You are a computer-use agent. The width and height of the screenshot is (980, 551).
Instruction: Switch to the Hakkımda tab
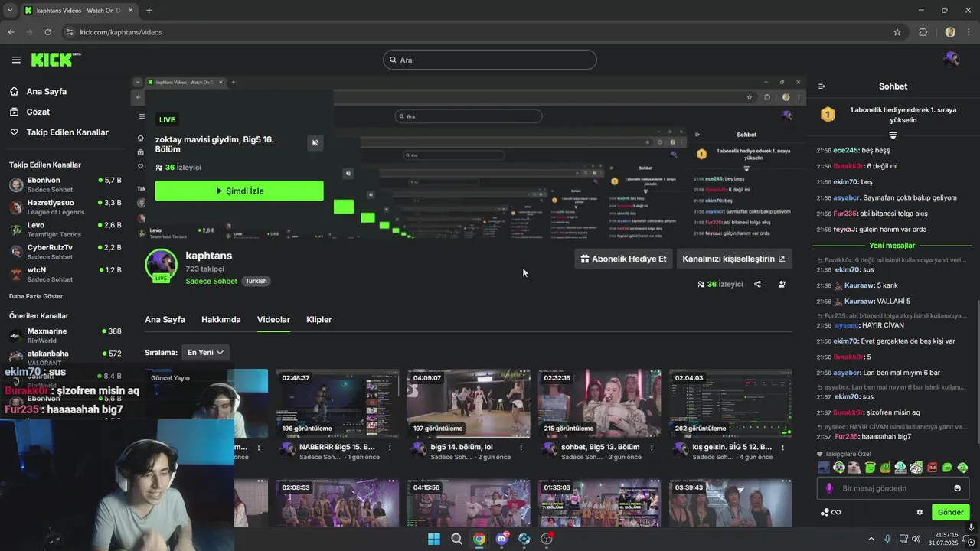(x=221, y=320)
